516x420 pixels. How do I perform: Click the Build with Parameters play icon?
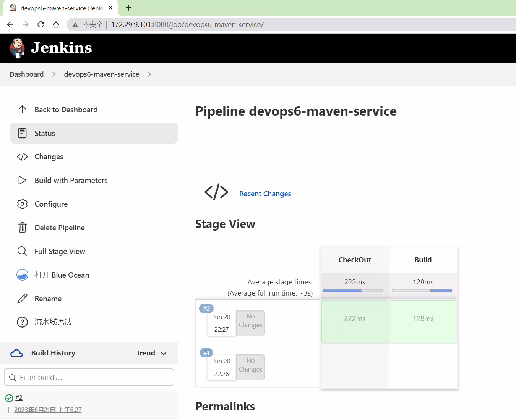click(23, 180)
